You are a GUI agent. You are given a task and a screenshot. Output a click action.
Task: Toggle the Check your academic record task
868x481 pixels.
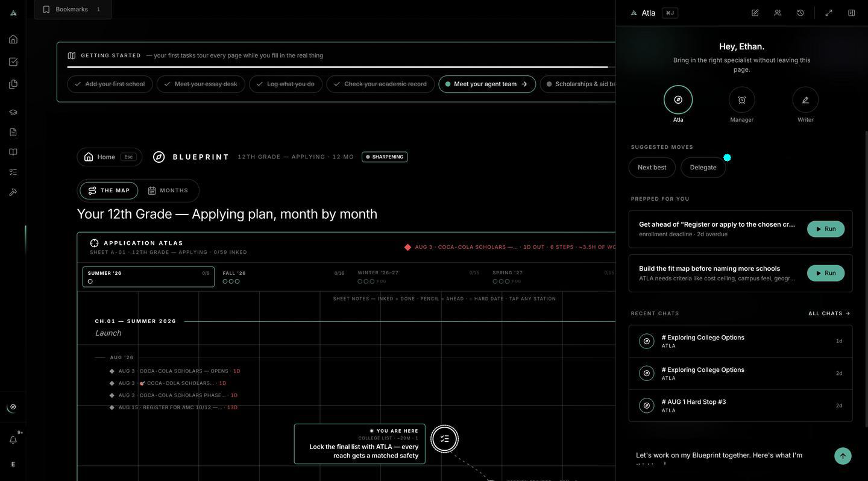pos(380,84)
